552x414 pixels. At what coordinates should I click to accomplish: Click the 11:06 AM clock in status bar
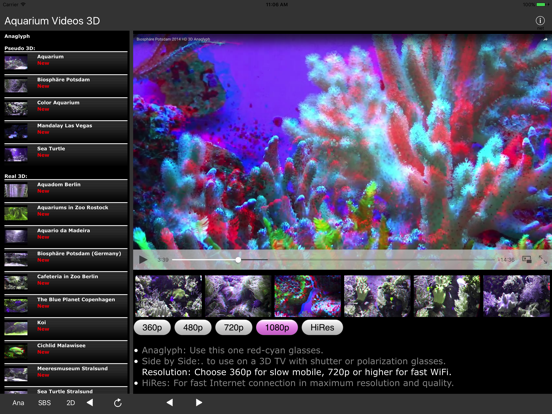click(x=277, y=4)
